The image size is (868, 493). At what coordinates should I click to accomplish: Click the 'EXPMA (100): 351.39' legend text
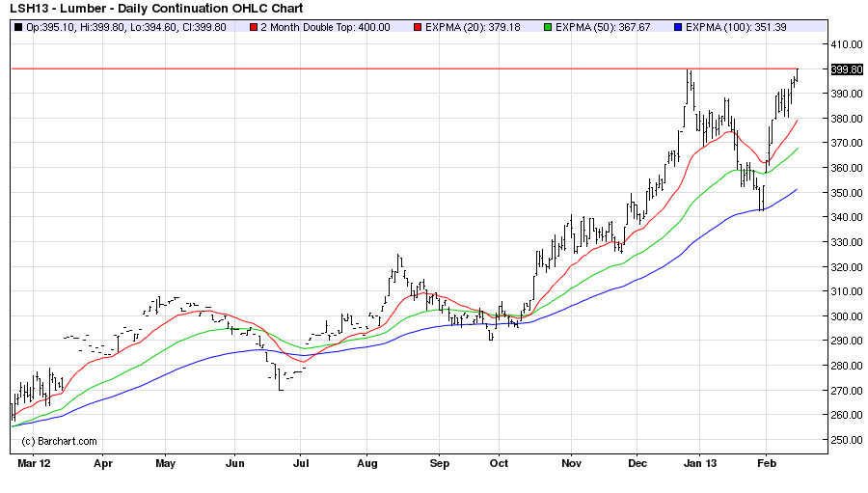pyautogui.click(x=736, y=27)
